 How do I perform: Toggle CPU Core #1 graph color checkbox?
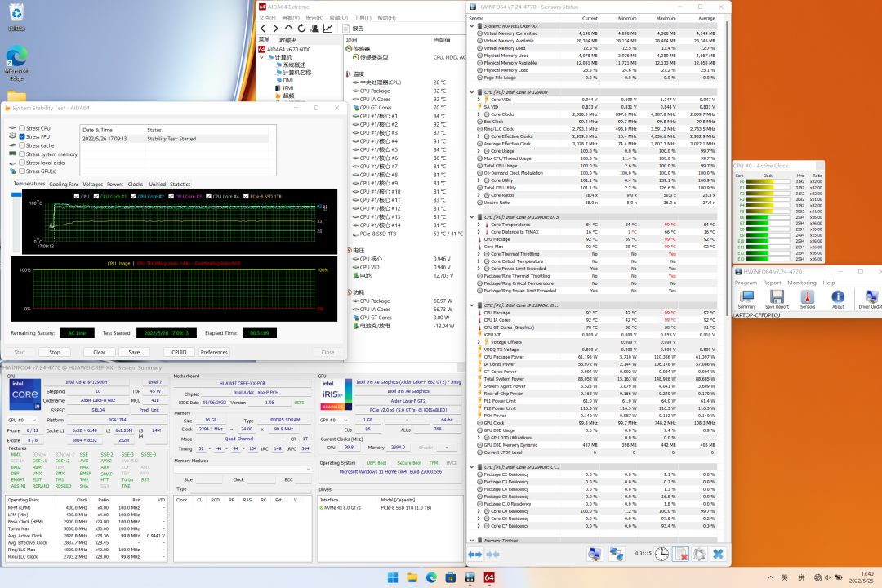(97, 196)
